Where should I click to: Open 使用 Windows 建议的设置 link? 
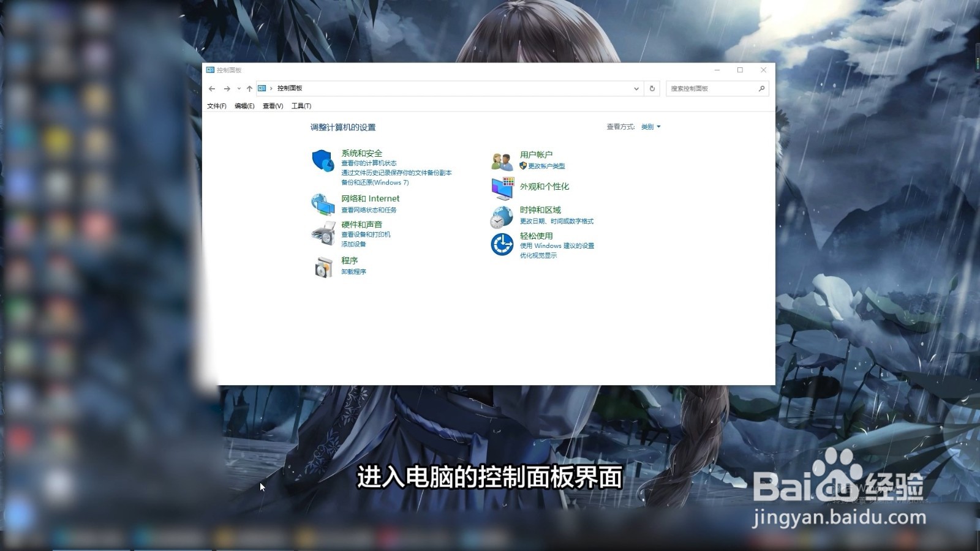click(x=557, y=246)
